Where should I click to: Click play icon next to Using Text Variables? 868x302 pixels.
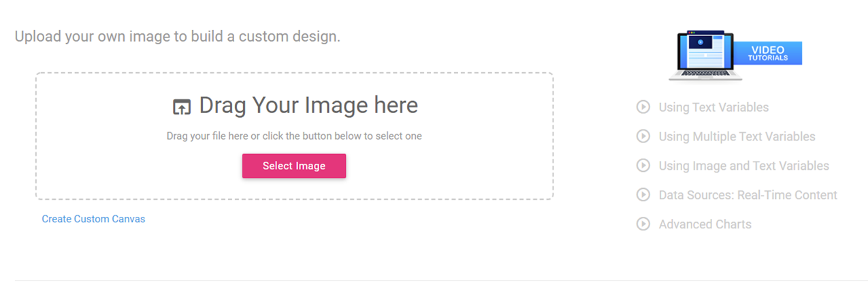click(643, 107)
